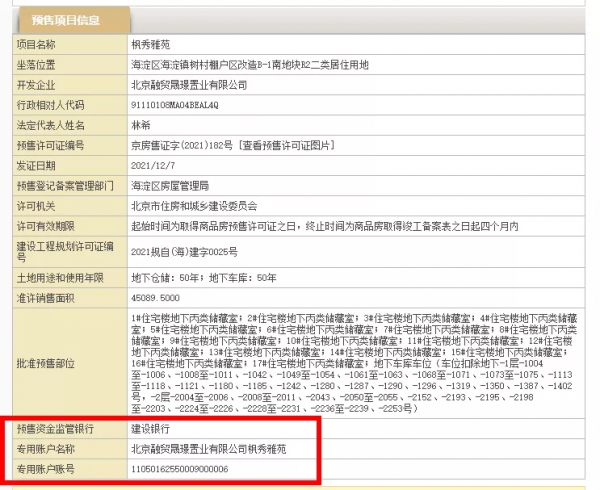Select permit number 京房售证字(2021)182号
This screenshot has height=490, width=600.
182,145
